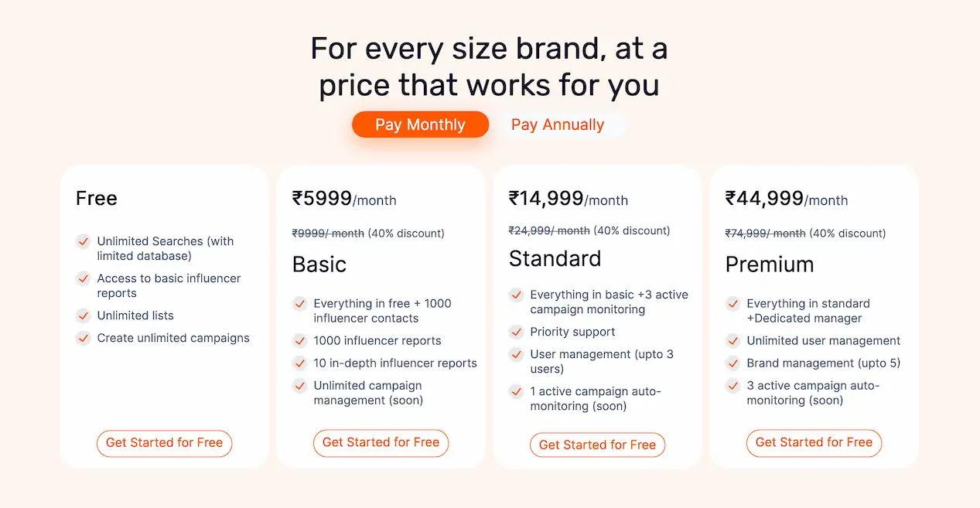Click the checkmark beside Access to basic influencer reports

pos(83,278)
